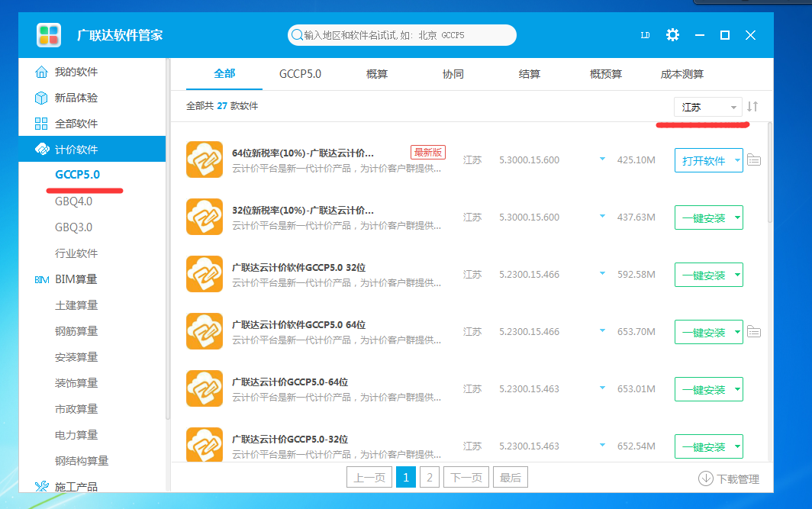812x509 pixels.
Task: Open folder icon for 64位新税率(10%) row
Action: (754, 160)
